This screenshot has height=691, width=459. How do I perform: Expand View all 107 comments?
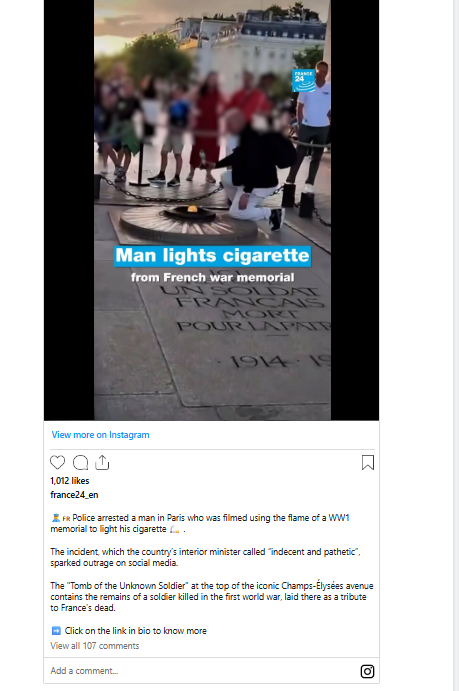pos(95,646)
